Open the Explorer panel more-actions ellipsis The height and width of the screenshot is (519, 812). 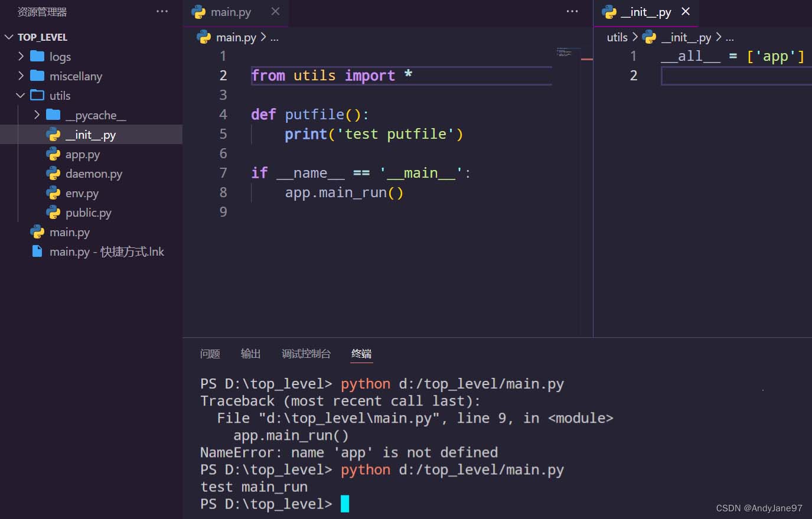(162, 11)
